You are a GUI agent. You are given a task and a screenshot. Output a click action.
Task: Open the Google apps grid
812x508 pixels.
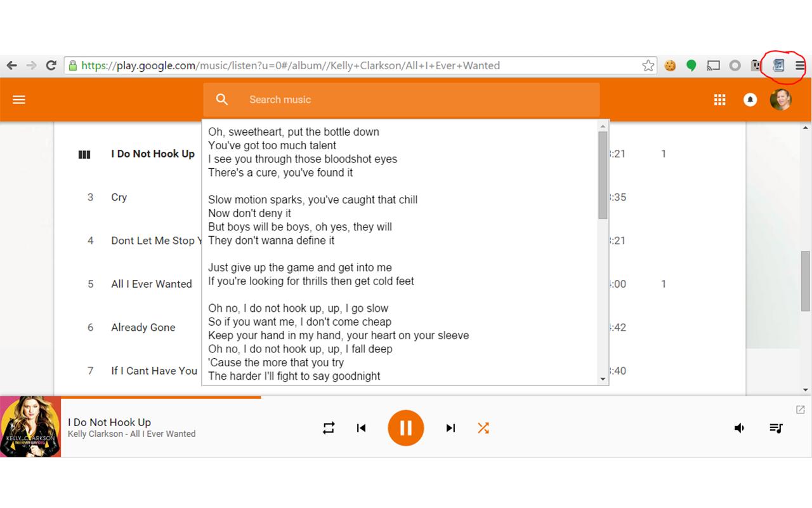point(719,100)
